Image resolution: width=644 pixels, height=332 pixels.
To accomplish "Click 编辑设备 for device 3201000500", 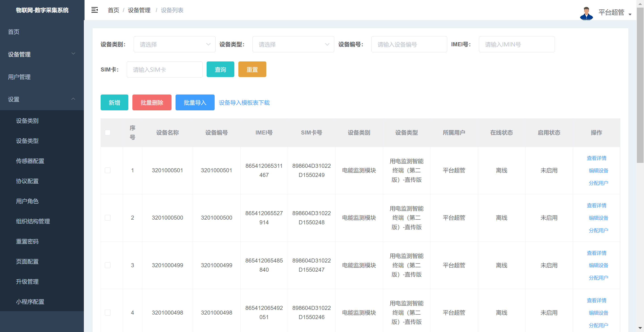I will 598,218.
